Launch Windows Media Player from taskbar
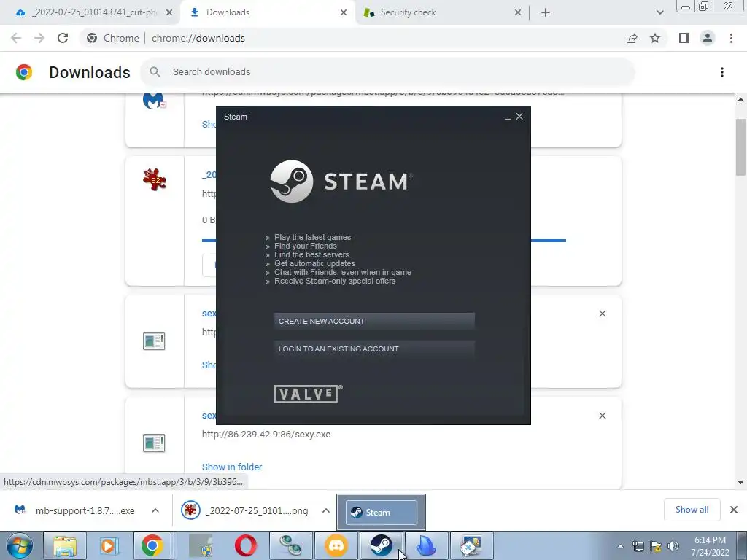This screenshot has height=560, width=747. coord(108,545)
